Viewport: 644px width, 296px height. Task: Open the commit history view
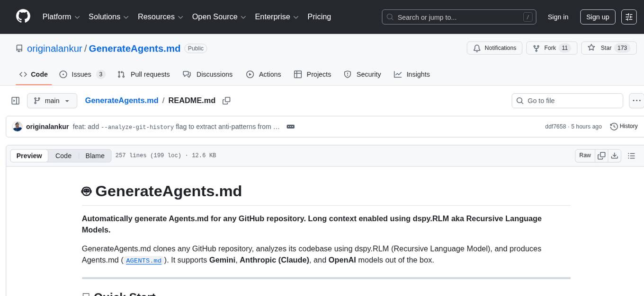point(624,126)
